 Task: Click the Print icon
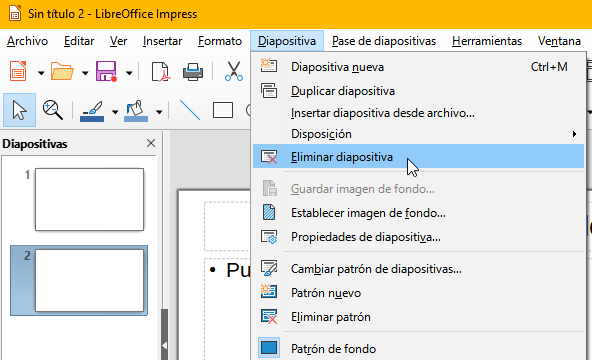[x=193, y=72]
